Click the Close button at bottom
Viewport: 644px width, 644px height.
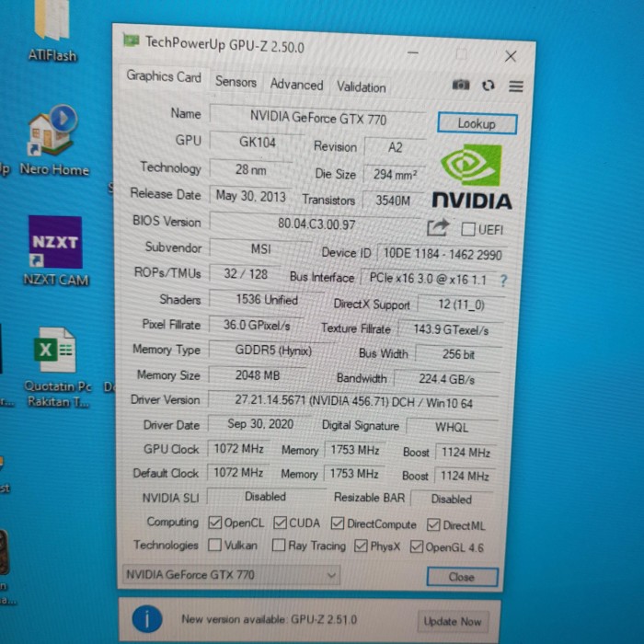[462, 577]
